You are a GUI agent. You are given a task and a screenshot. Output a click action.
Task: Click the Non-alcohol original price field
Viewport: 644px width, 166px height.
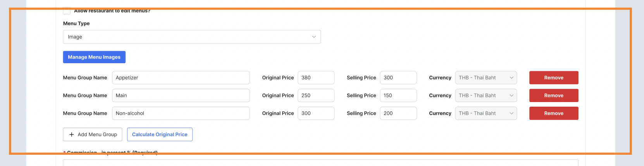[316, 113]
